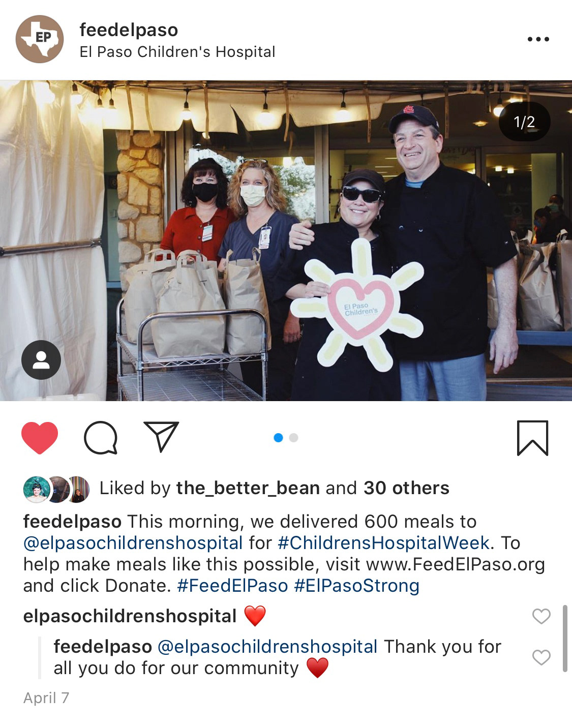Save post with bookmark icon
Screen dimensions: 572x728
point(532,438)
